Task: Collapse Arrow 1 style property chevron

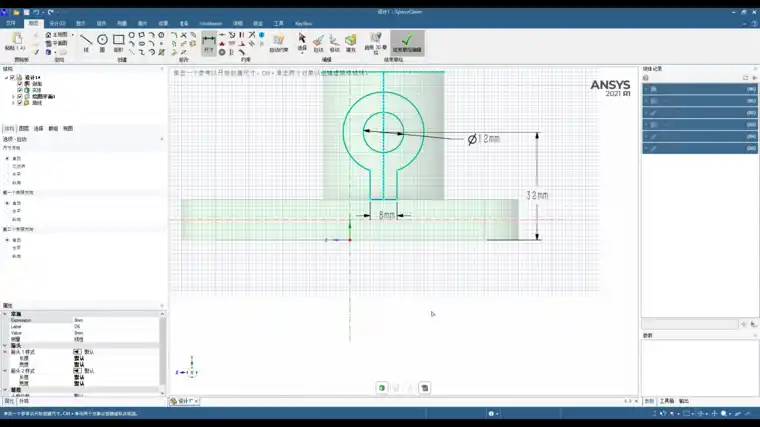Action: click(5, 352)
